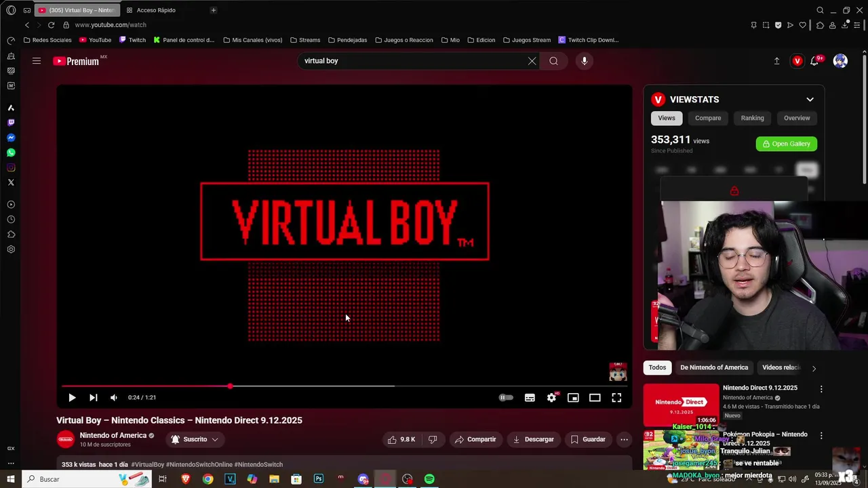Run YouTube search with magnifier button
Screen dimensions: 868x488
(x=554, y=61)
